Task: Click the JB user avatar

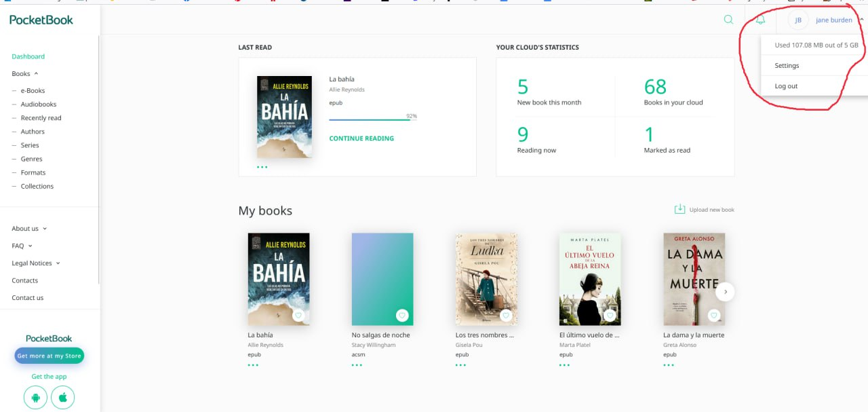Action: [798, 20]
